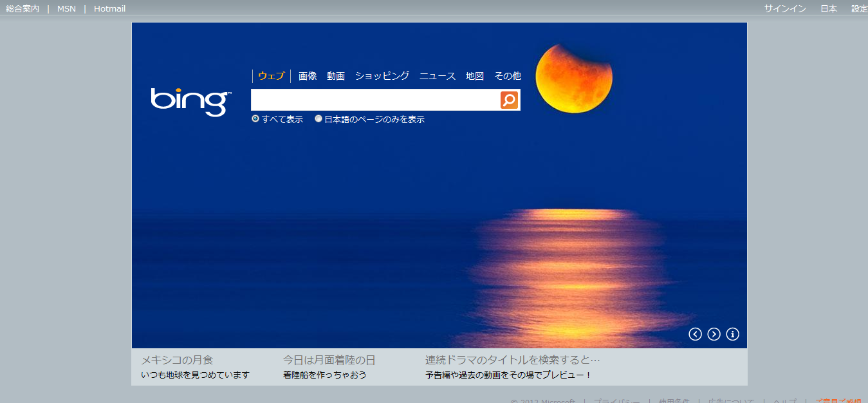Switch to the ニュース tab

pyautogui.click(x=437, y=76)
